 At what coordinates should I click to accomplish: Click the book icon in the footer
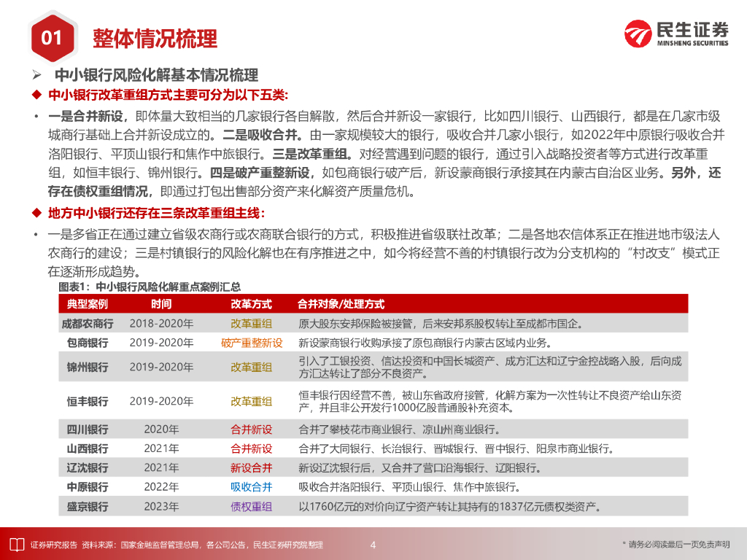(x=17, y=545)
